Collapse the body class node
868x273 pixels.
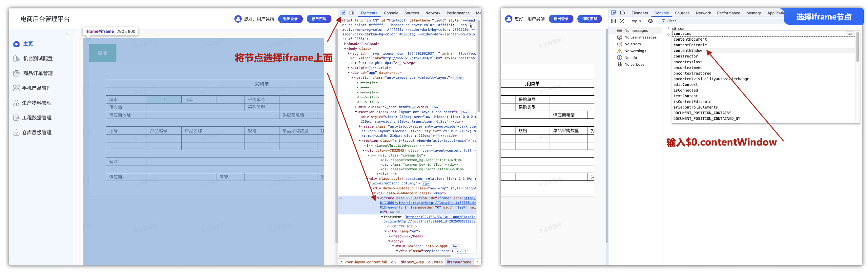[345, 49]
